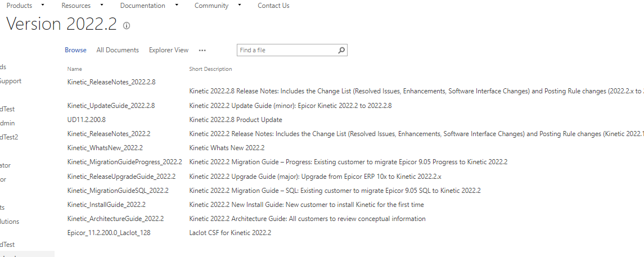Open Kinetic_WhatsNew_2022.2 document
The image size is (644, 257).
point(105,148)
